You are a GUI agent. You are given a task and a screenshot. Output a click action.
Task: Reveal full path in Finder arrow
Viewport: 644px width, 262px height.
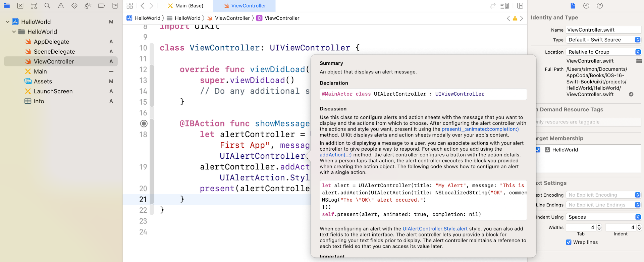631,94
